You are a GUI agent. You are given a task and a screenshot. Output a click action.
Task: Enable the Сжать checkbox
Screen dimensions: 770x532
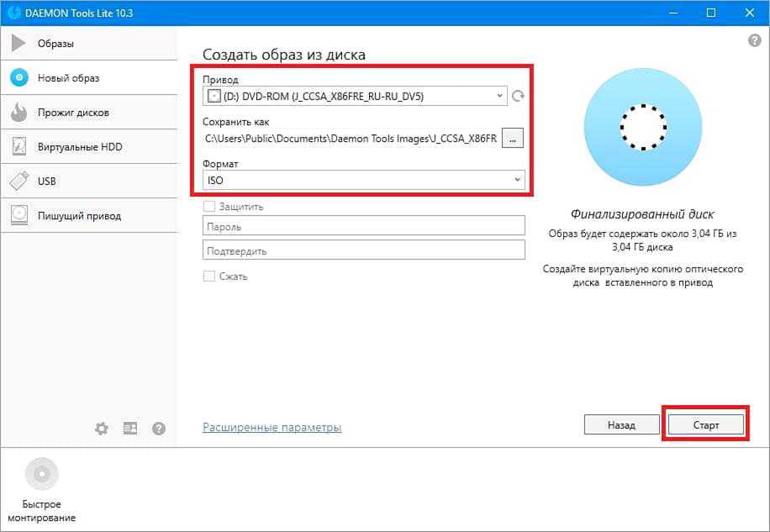point(209,277)
